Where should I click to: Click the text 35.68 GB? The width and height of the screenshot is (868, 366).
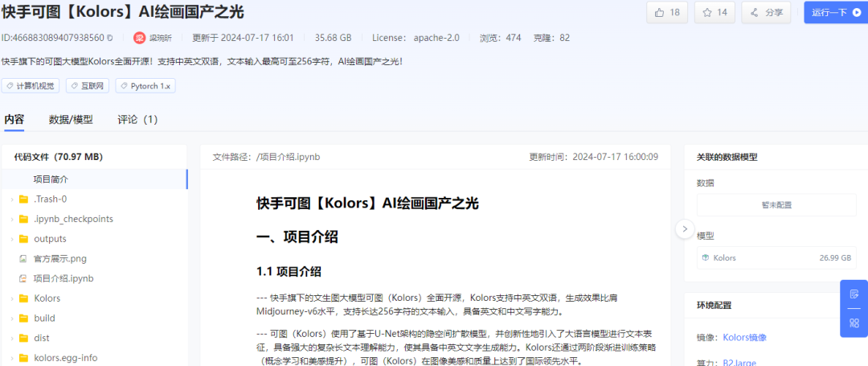pyautogui.click(x=334, y=38)
